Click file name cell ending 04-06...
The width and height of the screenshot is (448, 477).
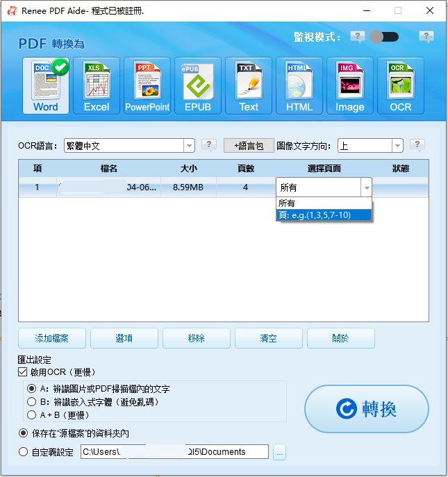coord(108,187)
